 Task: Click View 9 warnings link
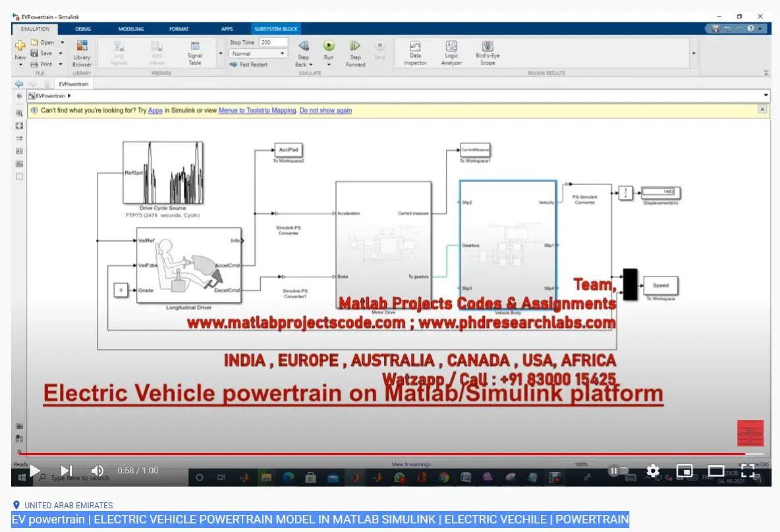coord(411,464)
